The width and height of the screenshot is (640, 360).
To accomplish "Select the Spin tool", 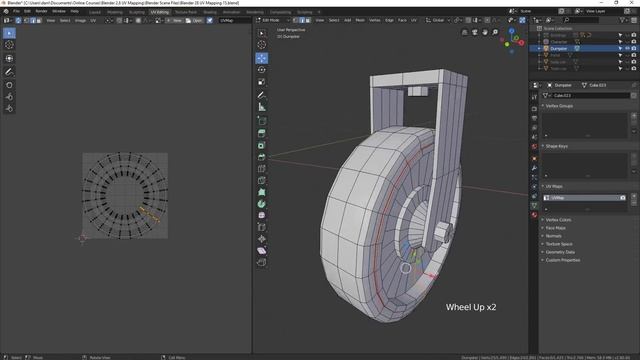I will [262, 204].
